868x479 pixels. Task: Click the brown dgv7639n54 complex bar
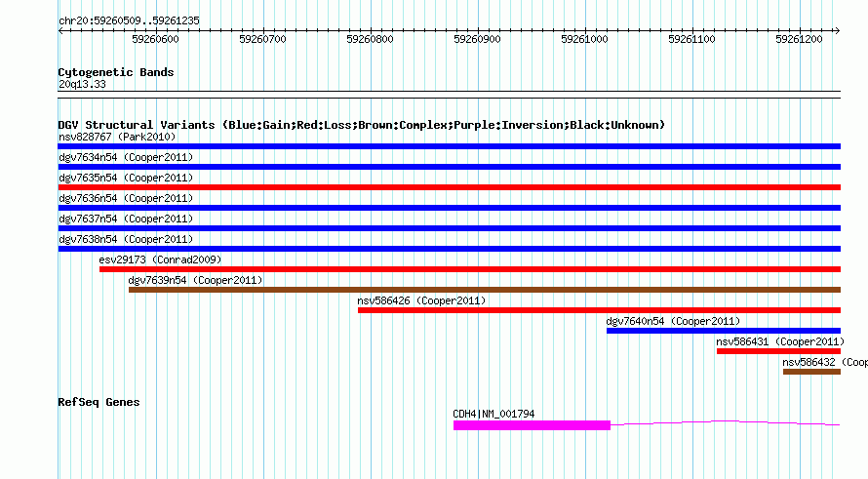(485, 290)
